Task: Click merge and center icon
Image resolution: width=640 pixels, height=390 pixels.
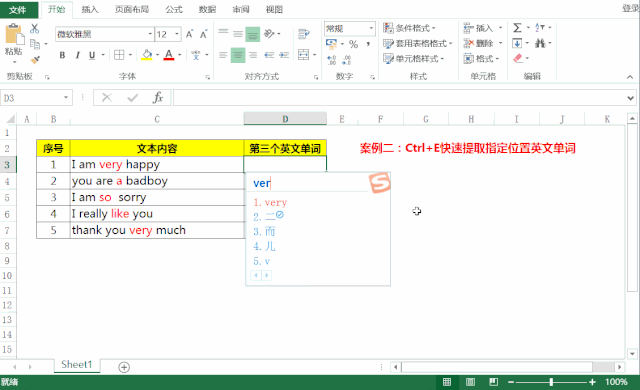Action: 304,55
